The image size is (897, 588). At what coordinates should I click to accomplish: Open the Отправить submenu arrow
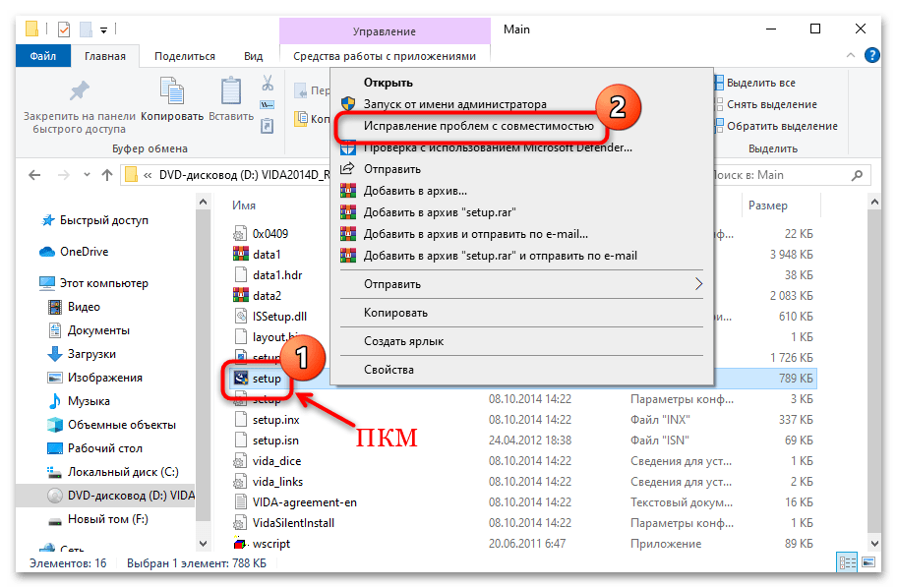tap(698, 283)
